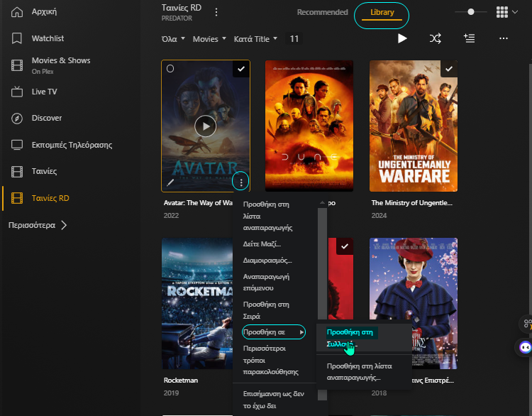The height and width of the screenshot is (416, 532).
Task: Select the Avatar poster selection circle
Action: 170,69
